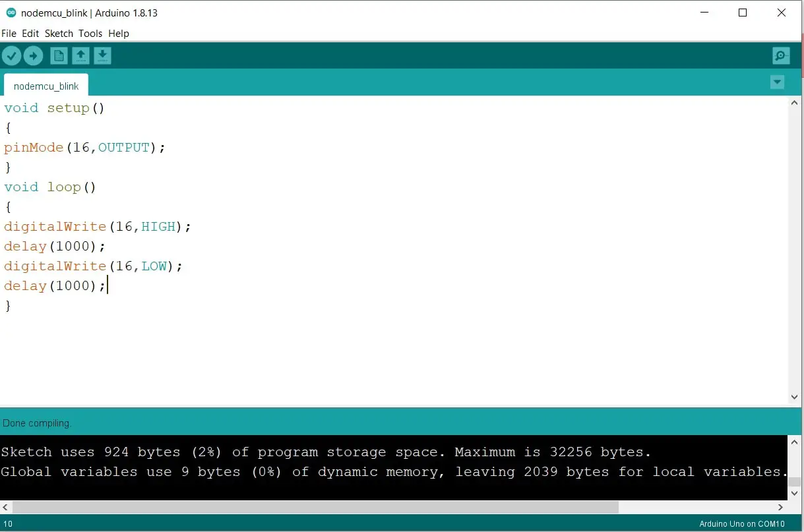The width and height of the screenshot is (804, 532).
Task: Select the nodemcu_blink tab
Action: click(x=46, y=86)
